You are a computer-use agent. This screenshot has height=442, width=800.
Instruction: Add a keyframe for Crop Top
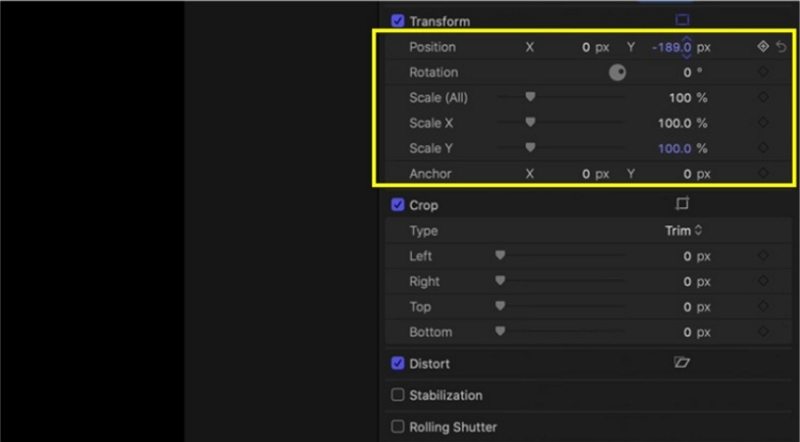[763, 306]
